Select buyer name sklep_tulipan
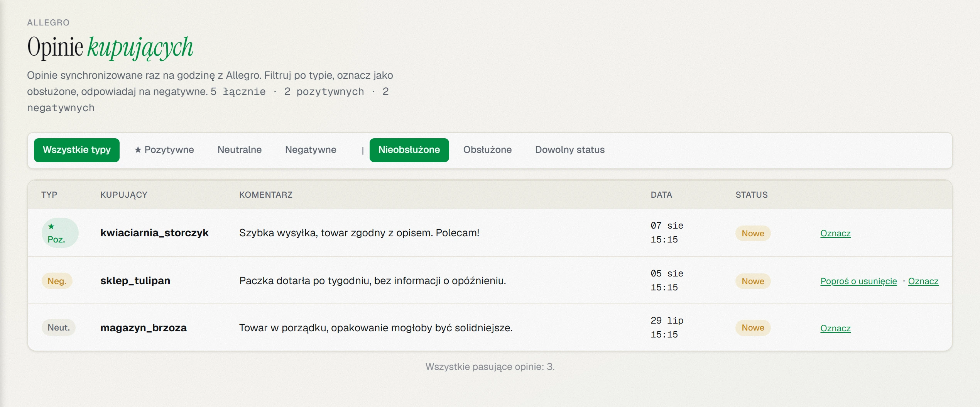This screenshot has width=980, height=407. pos(135,281)
